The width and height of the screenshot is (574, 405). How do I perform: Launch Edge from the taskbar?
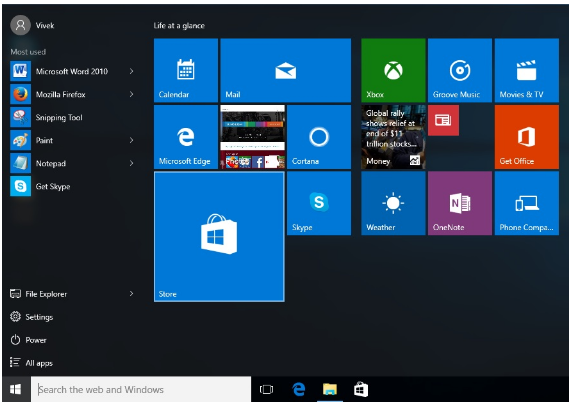coord(299,389)
